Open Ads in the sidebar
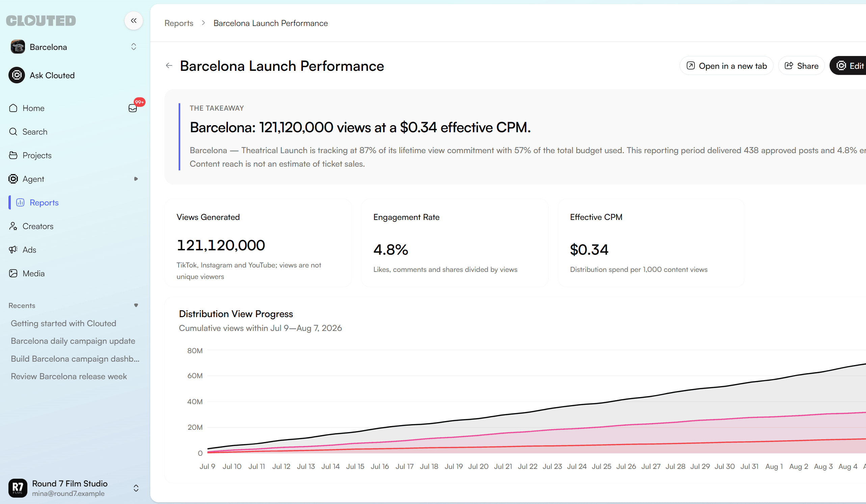Viewport: 866px width, 504px height. click(x=29, y=250)
